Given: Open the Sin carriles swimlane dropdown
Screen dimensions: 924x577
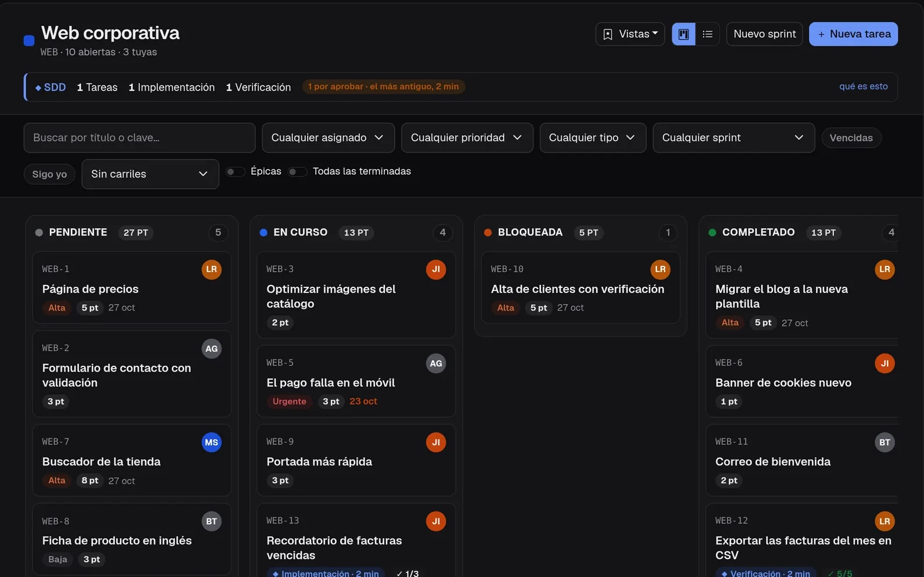Looking at the screenshot, I should (x=150, y=174).
